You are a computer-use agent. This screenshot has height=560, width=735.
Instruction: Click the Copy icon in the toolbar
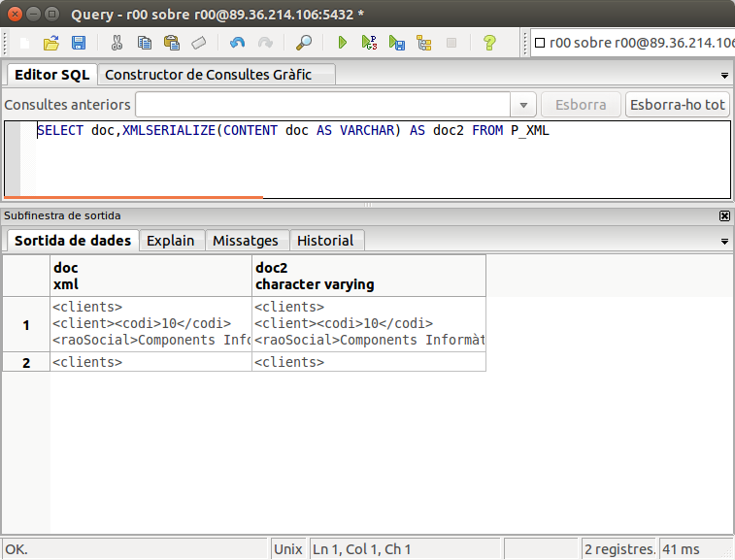pyautogui.click(x=144, y=43)
